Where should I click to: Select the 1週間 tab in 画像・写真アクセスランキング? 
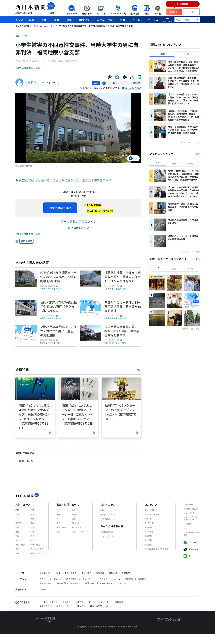pyautogui.click(x=174, y=269)
